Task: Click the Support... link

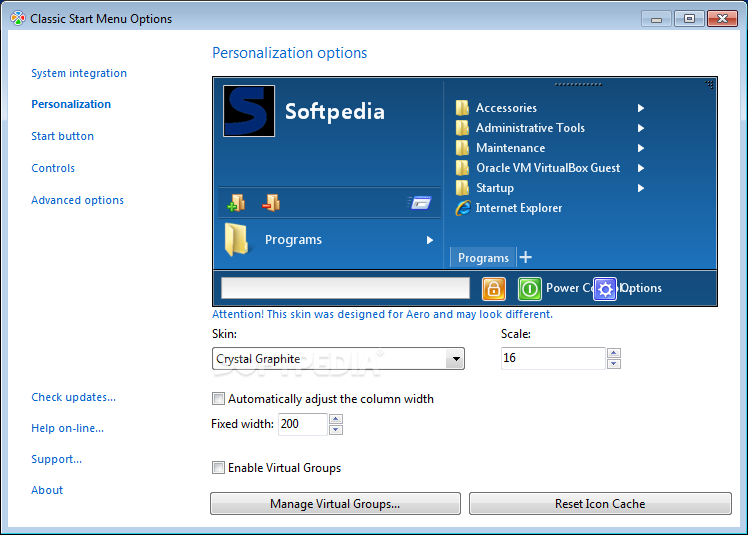Action: point(56,459)
